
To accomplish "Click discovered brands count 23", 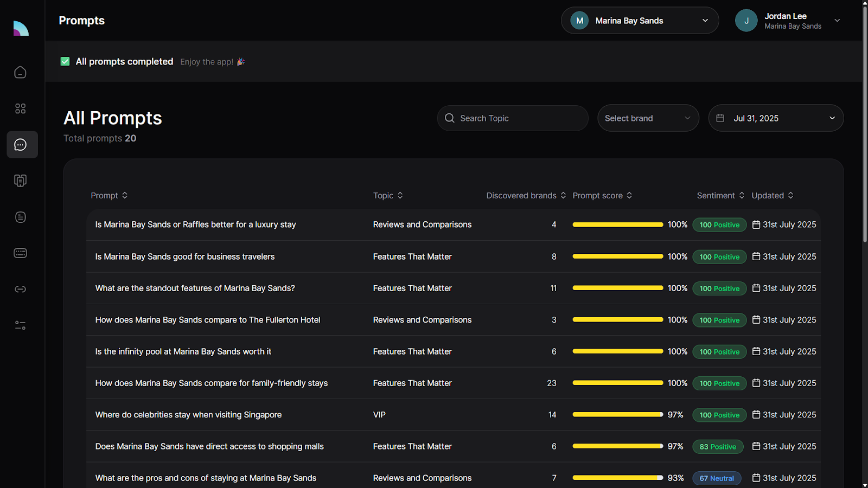I will [x=552, y=383].
